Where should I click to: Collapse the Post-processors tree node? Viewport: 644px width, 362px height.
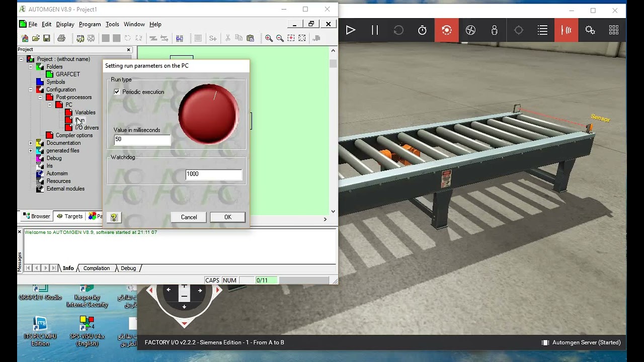(40, 97)
